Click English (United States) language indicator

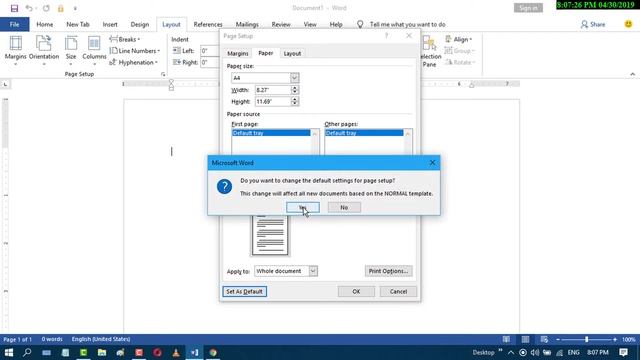pos(101,339)
